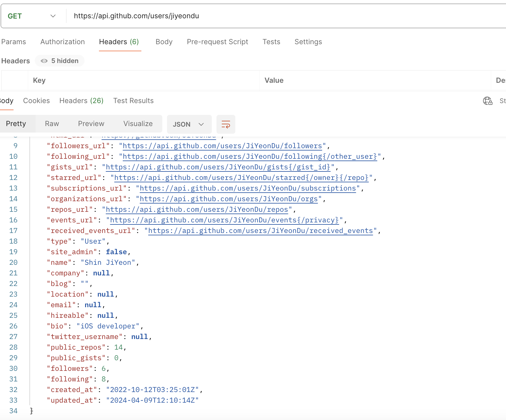Image resolution: width=506 pixels, height=420 pixels.
Task: Select the public_repos value 14
Action: [118, 347]
